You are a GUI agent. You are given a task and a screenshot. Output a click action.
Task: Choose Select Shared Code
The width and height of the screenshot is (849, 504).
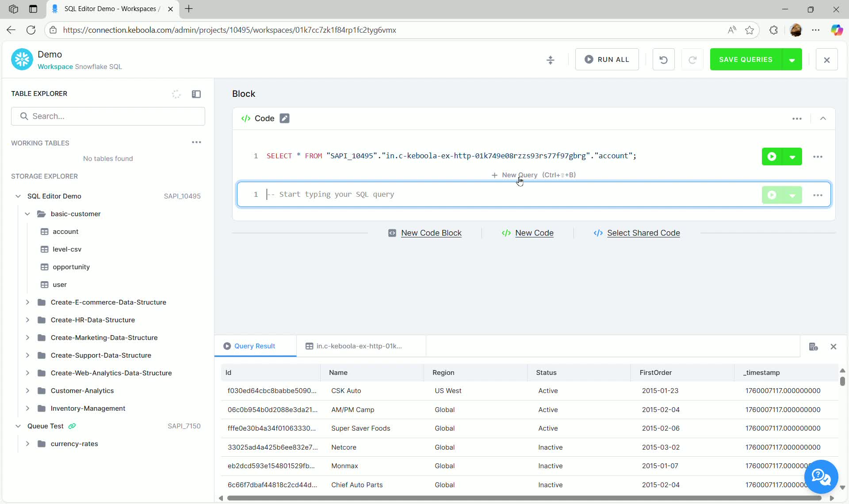(x=643, y=233)
